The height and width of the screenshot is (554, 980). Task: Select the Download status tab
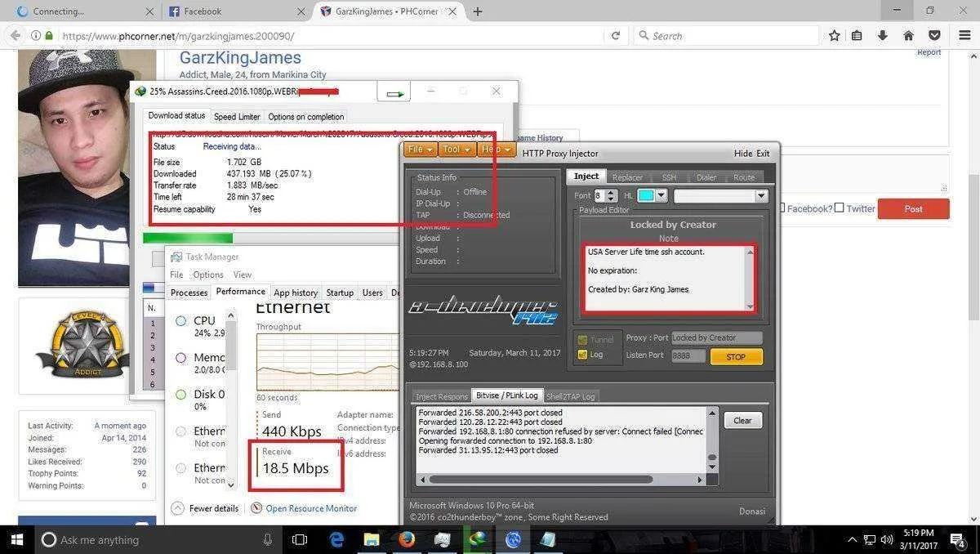tap(176, 116)
